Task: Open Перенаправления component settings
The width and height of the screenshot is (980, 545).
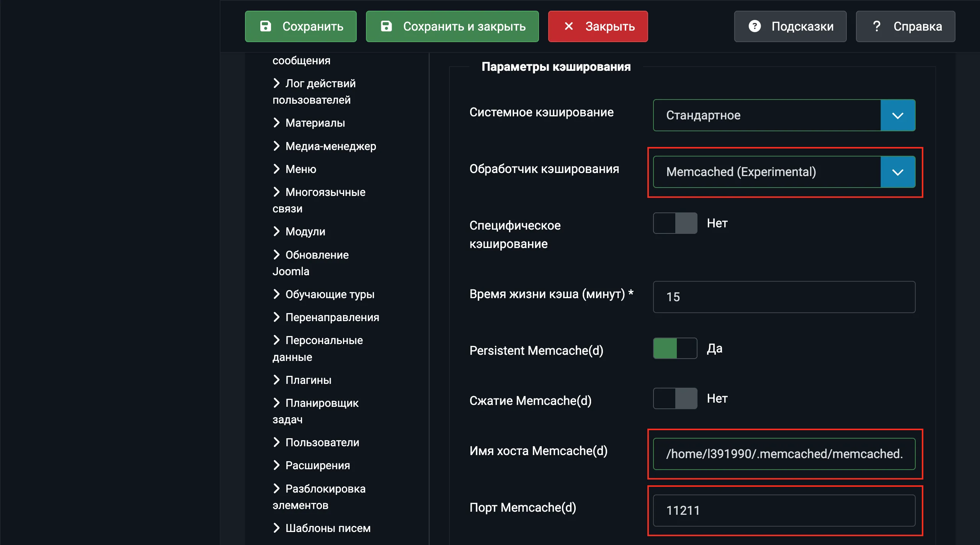Action: pyautogui.click(x=332, y=317)
